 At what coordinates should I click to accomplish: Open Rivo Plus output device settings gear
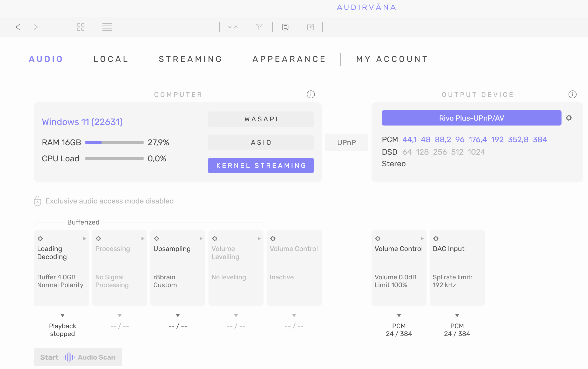click(569, 118)
